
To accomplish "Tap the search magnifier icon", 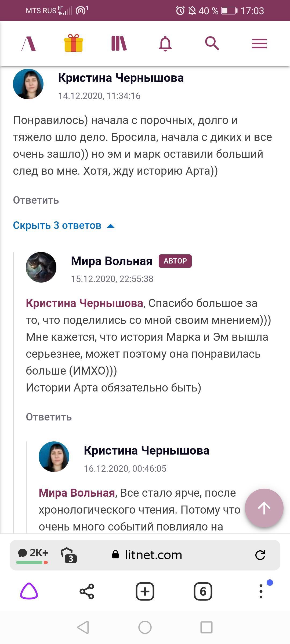I will (212, 43).
